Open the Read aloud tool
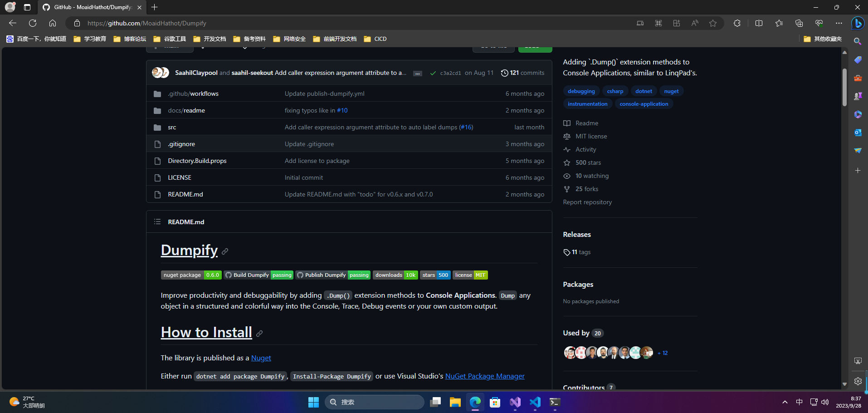 pos(695,23)
